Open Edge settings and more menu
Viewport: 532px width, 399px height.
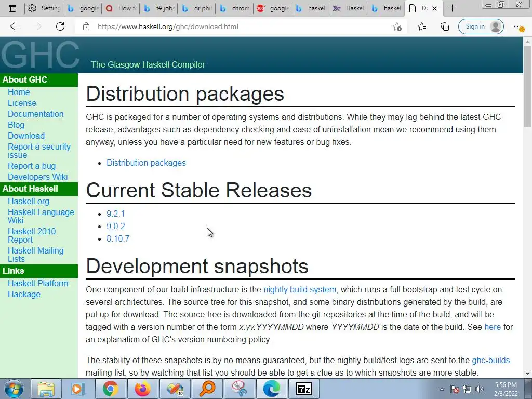point(518,27)
